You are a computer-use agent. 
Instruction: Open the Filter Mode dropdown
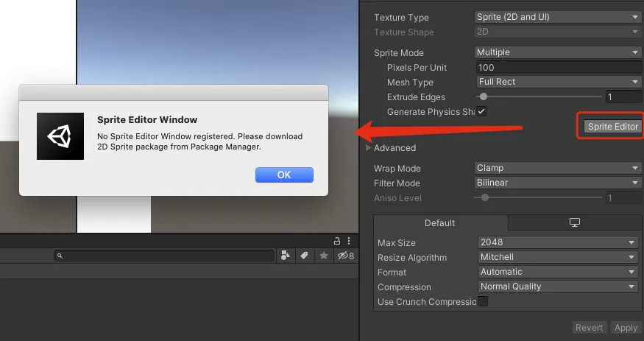click(557, 183)
